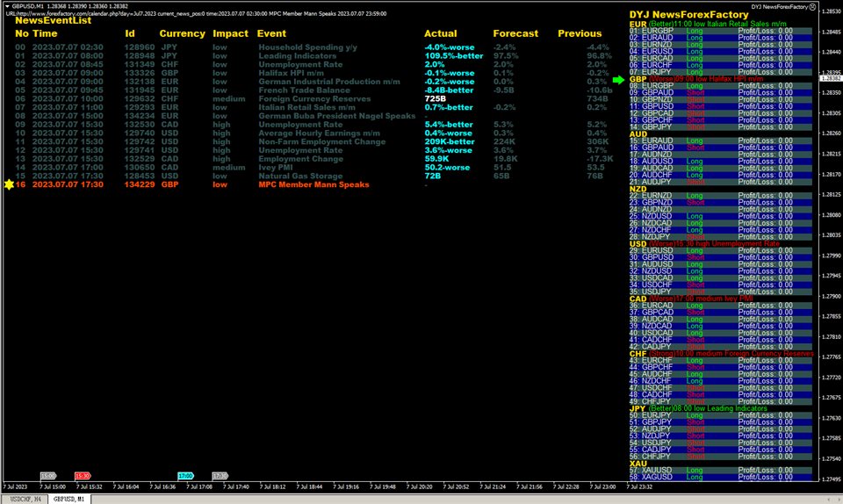Screen dimensions: 843x504
Task: Click the Actual column header
Action: (440, 33)
